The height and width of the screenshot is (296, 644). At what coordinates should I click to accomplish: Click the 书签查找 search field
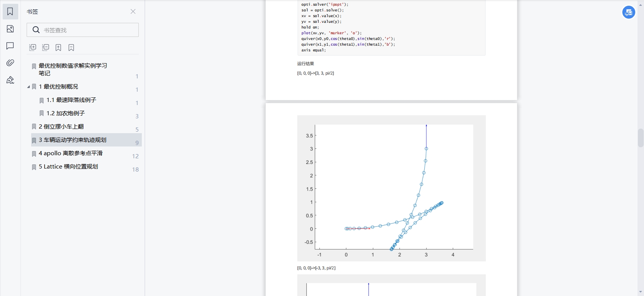(82, 30)
